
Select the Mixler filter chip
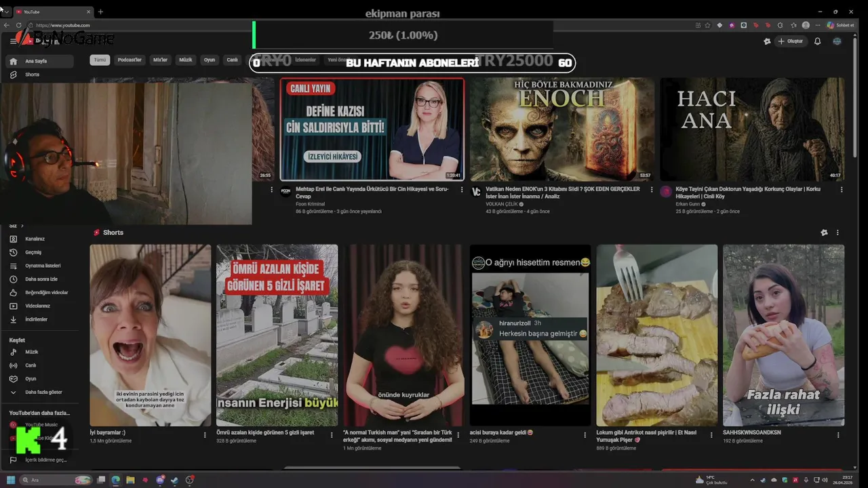(x=160, y=60)
